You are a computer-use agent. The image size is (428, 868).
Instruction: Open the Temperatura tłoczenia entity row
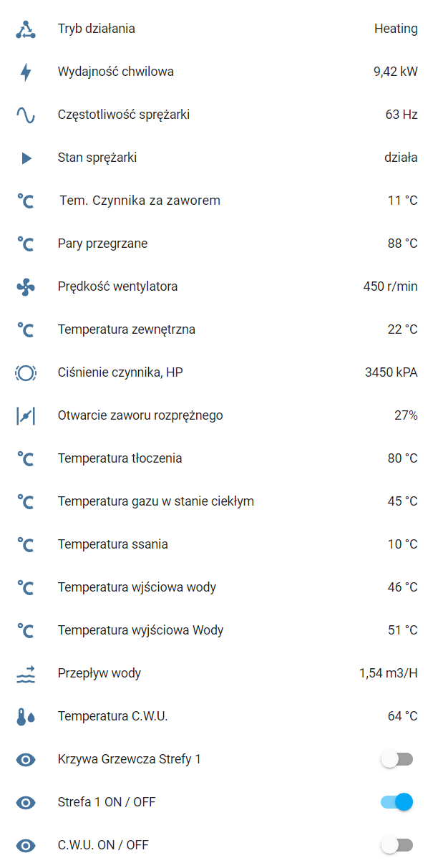point(214,458)
